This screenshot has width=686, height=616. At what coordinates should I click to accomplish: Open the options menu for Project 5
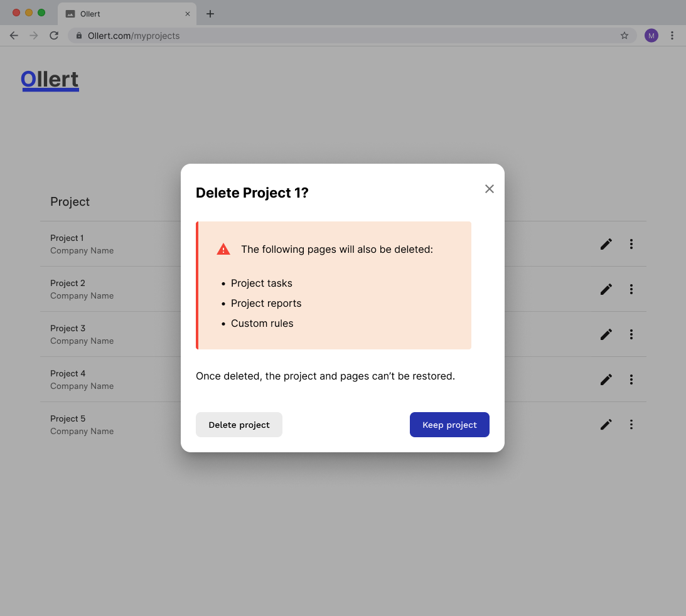coord(631,425)
